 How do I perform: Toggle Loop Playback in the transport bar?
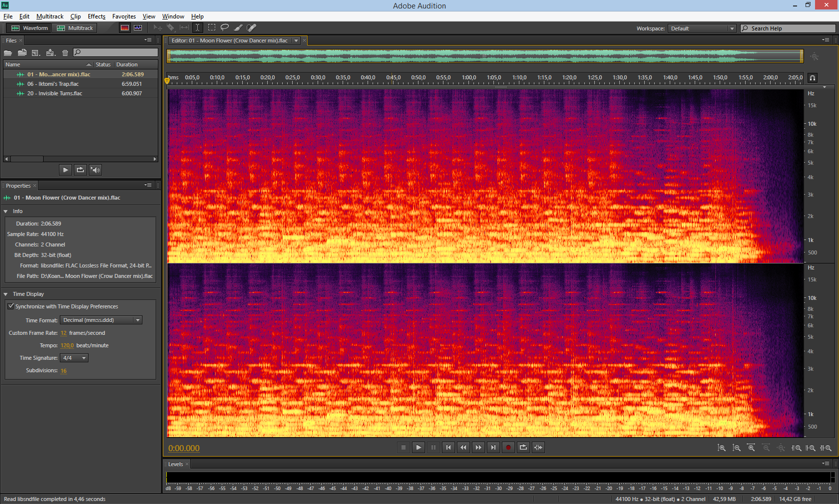pyautogui.click(x=523, y=448)
